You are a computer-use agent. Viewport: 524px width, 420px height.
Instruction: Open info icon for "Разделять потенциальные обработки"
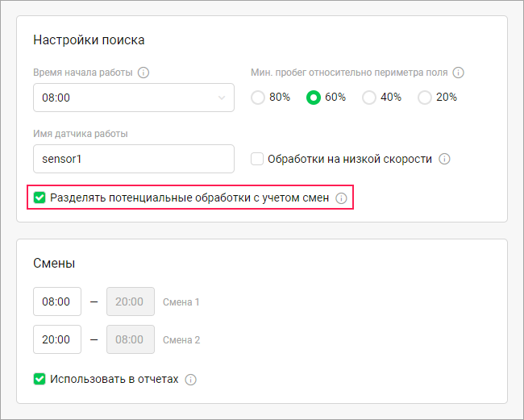point(341,198)
